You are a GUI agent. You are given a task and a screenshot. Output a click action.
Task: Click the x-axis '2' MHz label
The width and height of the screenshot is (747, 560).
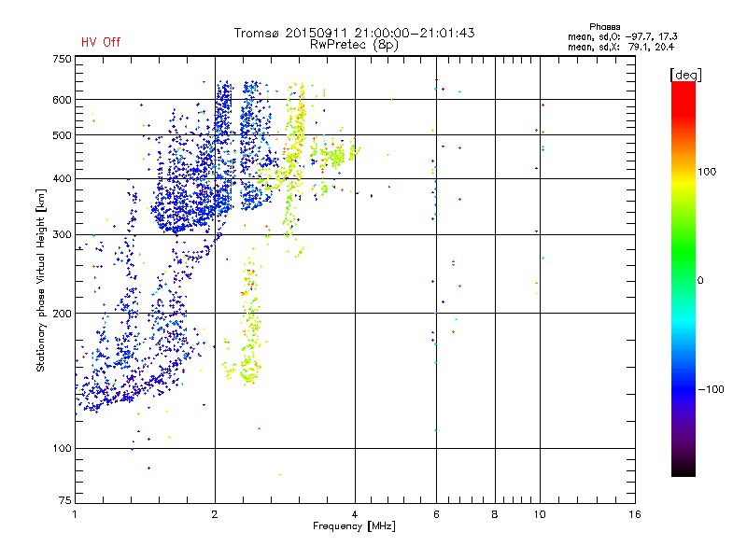tap(215, 515)
